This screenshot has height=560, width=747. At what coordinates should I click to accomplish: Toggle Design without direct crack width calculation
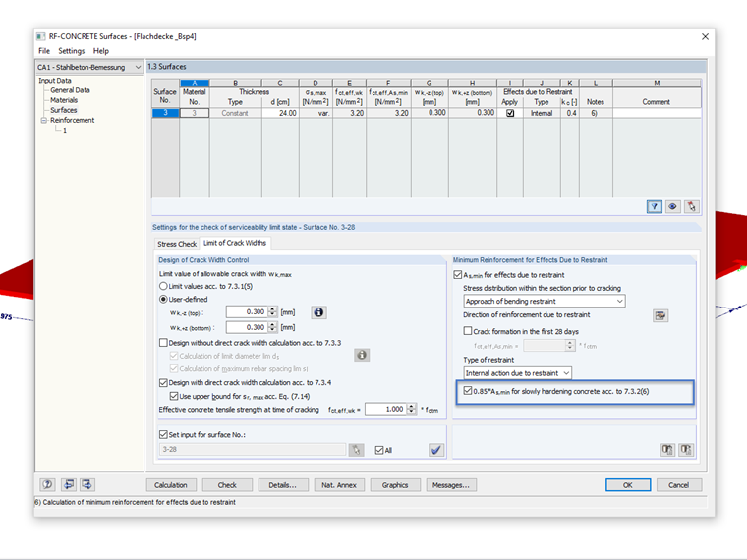(x=163, y=342)
